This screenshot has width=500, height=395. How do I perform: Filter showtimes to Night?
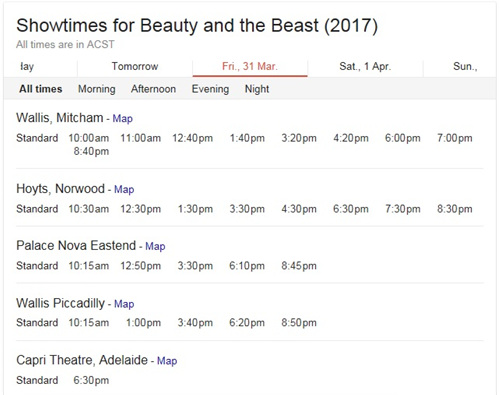point(257,89)
